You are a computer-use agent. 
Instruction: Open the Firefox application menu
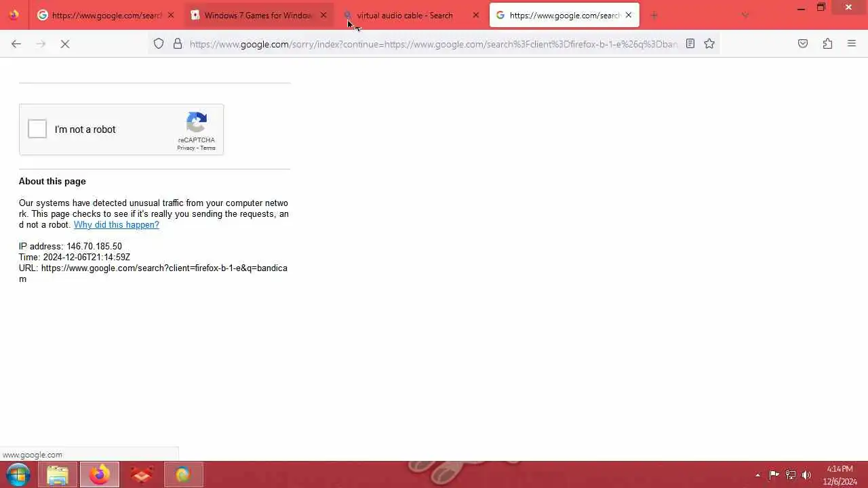(852, 43)
